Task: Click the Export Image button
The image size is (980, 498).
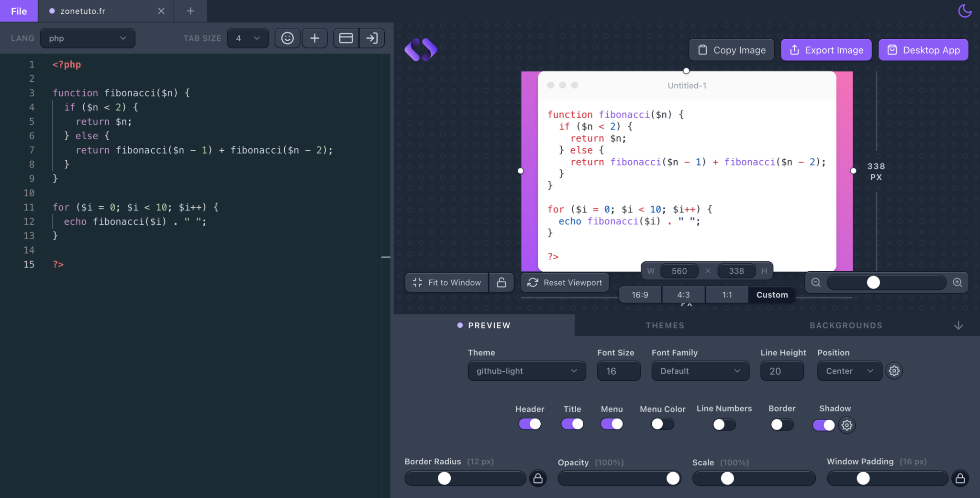Action: pyautogui.click(x=825, y=50)
